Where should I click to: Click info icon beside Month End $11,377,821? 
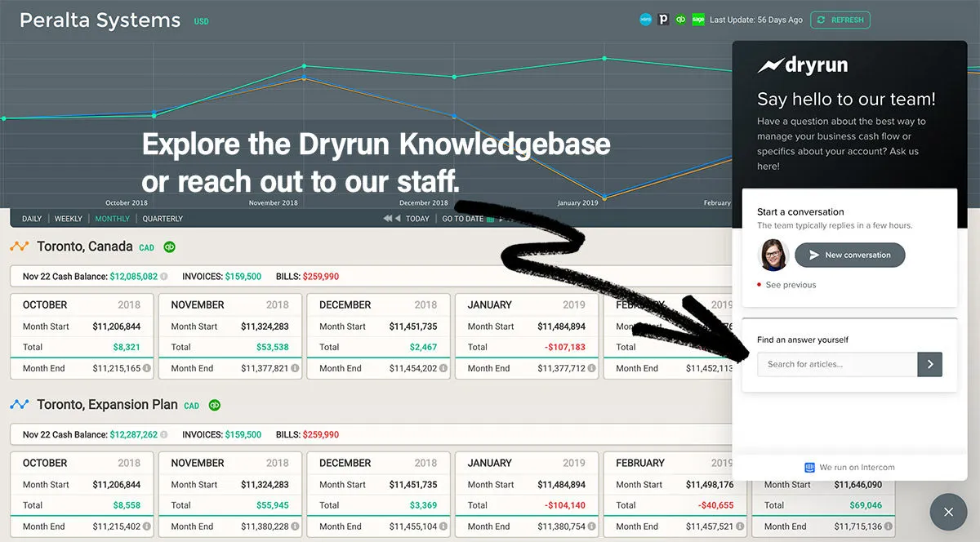pyautogui.click(x=296, y=368)
